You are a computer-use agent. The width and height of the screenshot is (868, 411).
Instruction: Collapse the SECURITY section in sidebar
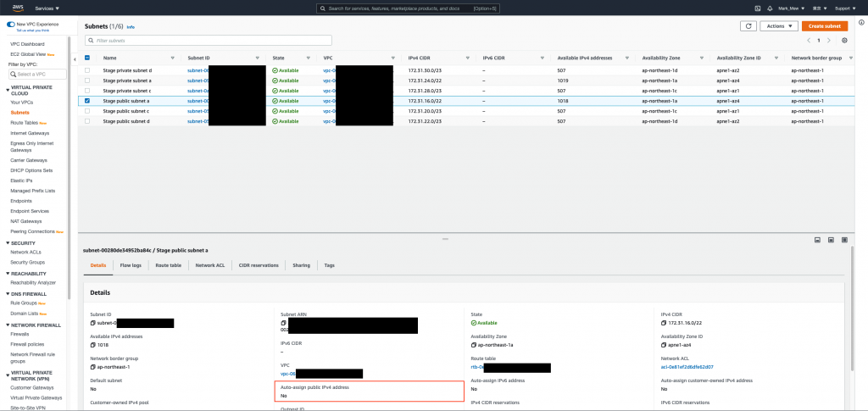[8, 243]
